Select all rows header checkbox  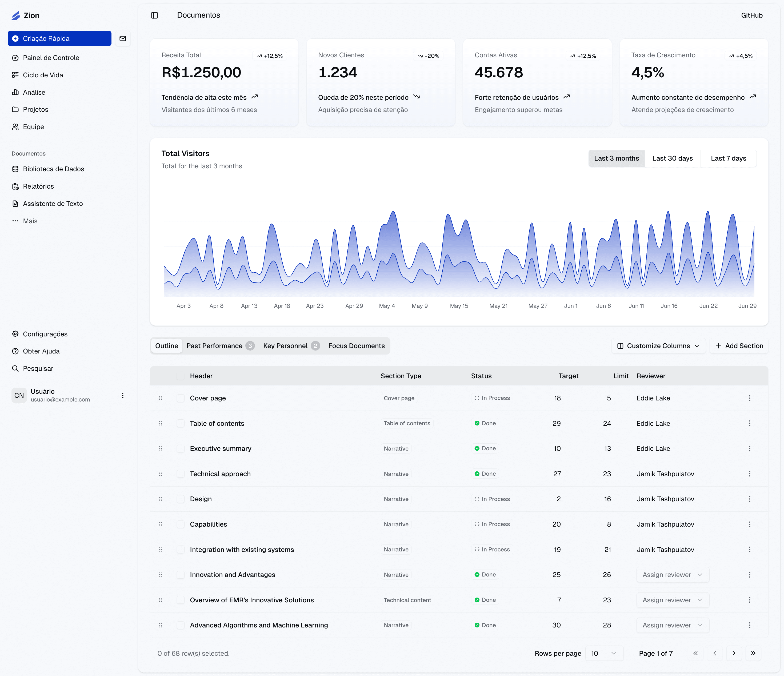181,376
